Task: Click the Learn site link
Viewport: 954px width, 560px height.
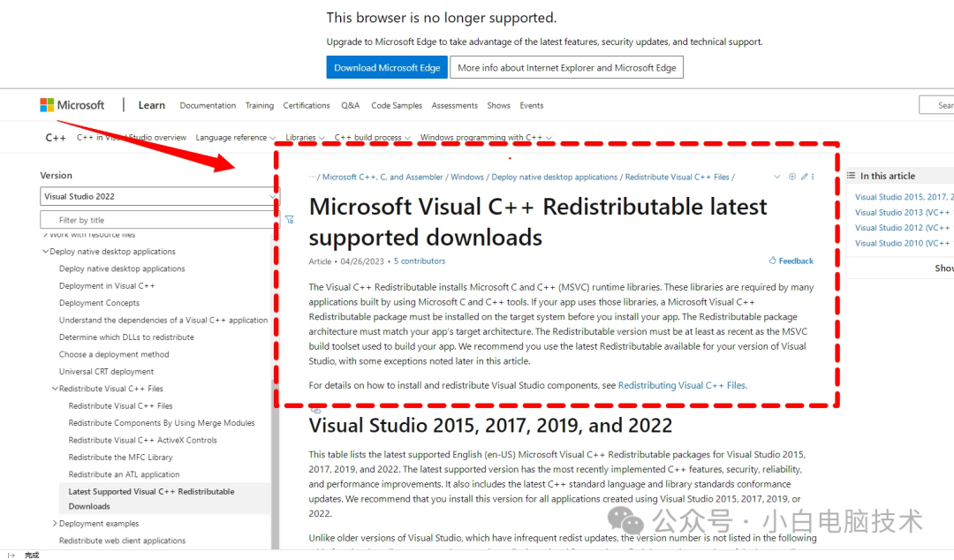Action: [152, 105]
